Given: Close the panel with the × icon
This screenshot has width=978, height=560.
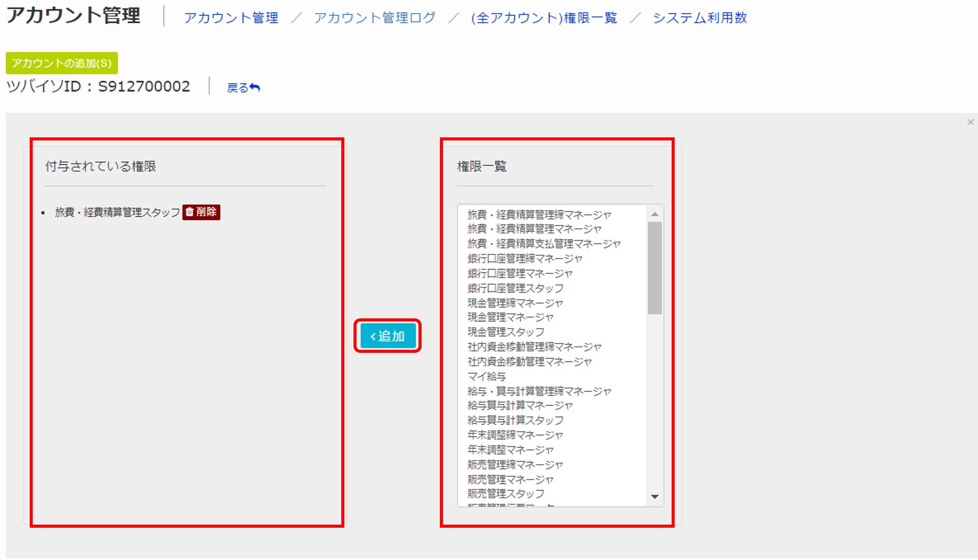Looking at the screenshot, I should coord(970,122).
